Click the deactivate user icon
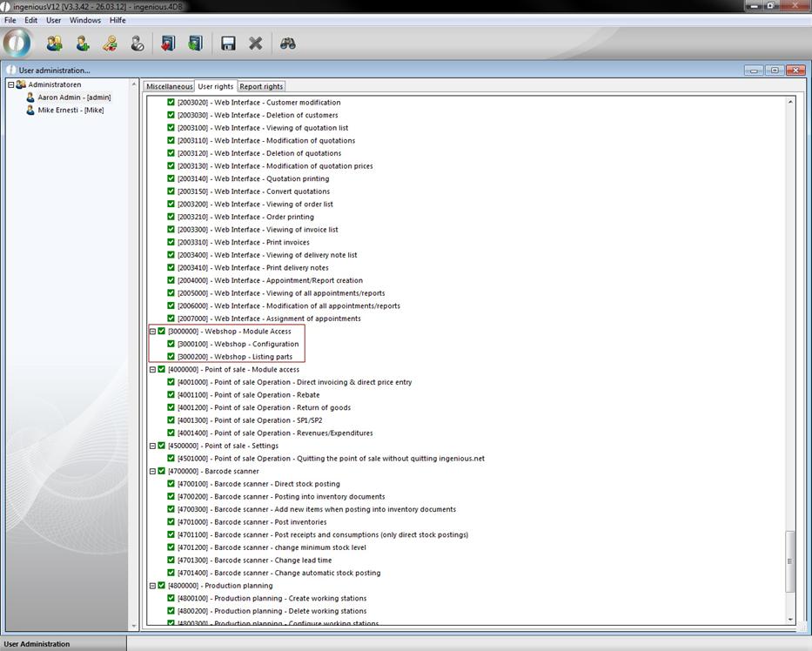 tap(138, 43)
